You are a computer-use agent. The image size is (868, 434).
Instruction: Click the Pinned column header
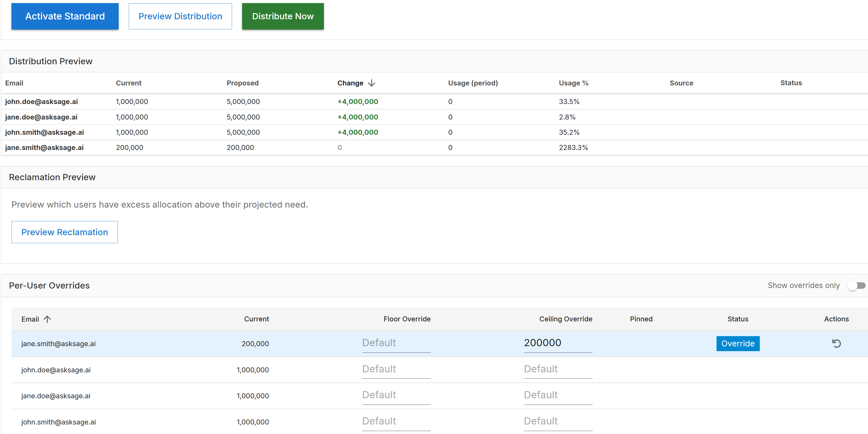pyautogui.click(x=641, y=319)
